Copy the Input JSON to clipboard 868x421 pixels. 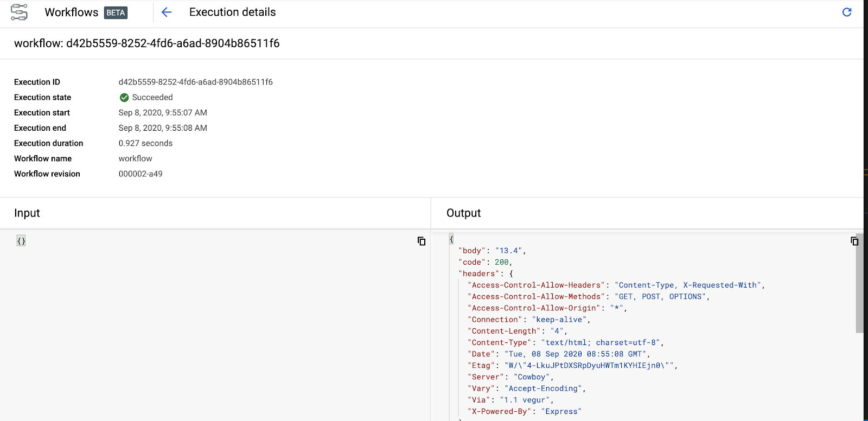(x=421, y=241)
